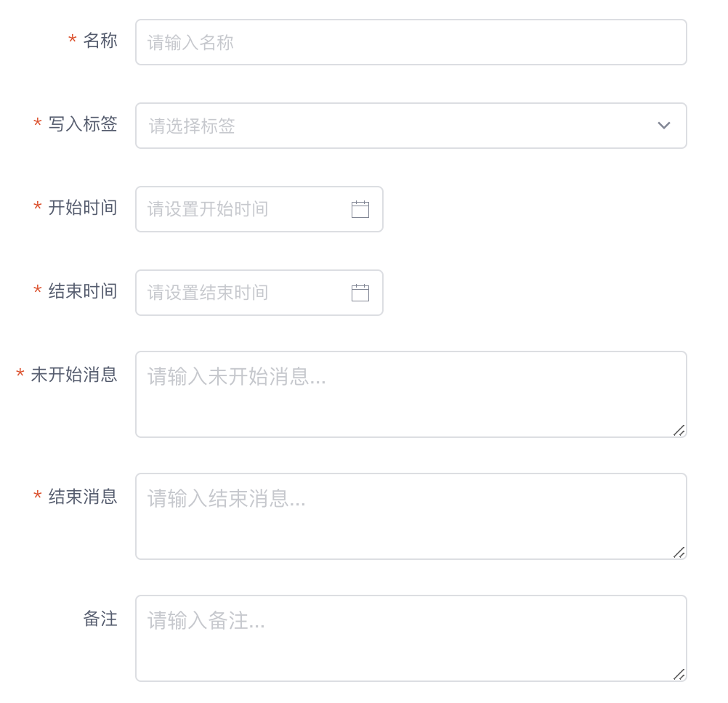Click the 备注 field label
728x703 pixels.
click(100, 619)
